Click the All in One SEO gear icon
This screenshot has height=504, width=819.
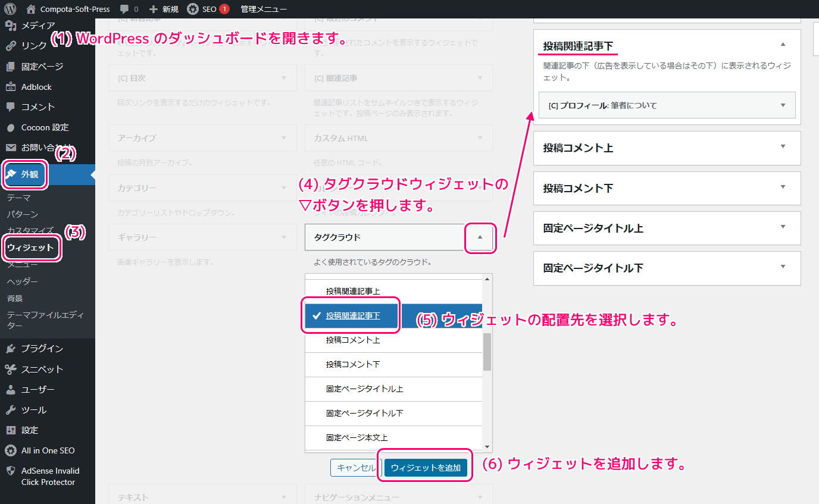(x=11, y=450)
